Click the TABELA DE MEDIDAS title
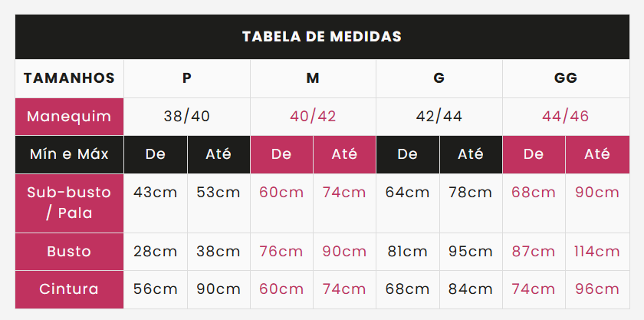This screenshot has width=644, height=320. [322, 37]
